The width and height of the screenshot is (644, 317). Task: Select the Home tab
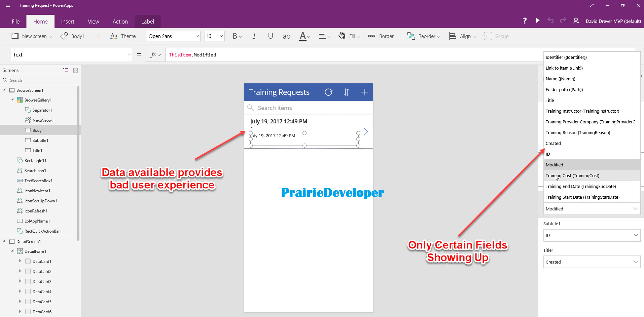[x=40, y=21]
